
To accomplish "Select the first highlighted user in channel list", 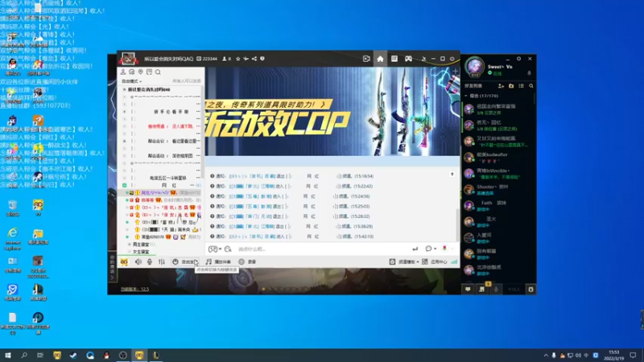I will click(162, 192).
